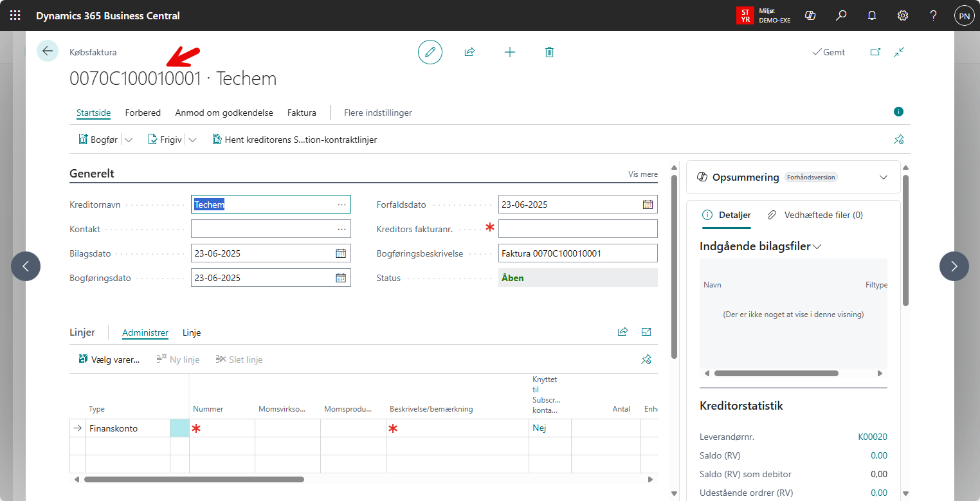Open the search magnifier in top bar

841,15
